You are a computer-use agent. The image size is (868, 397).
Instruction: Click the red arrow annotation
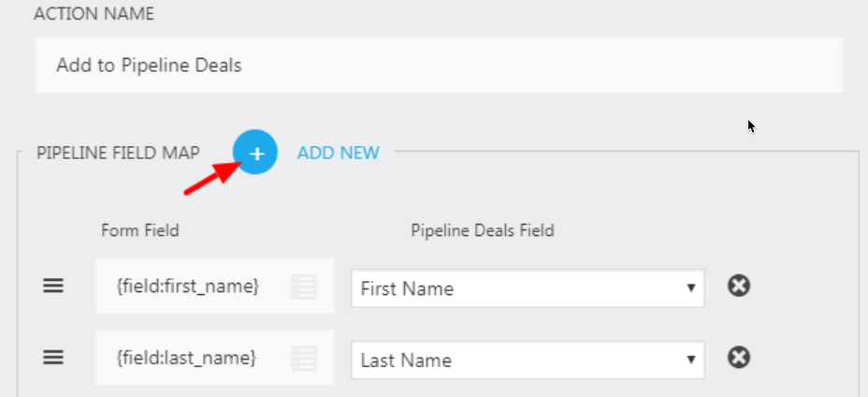pyautogui.click(x=208, y=178)
